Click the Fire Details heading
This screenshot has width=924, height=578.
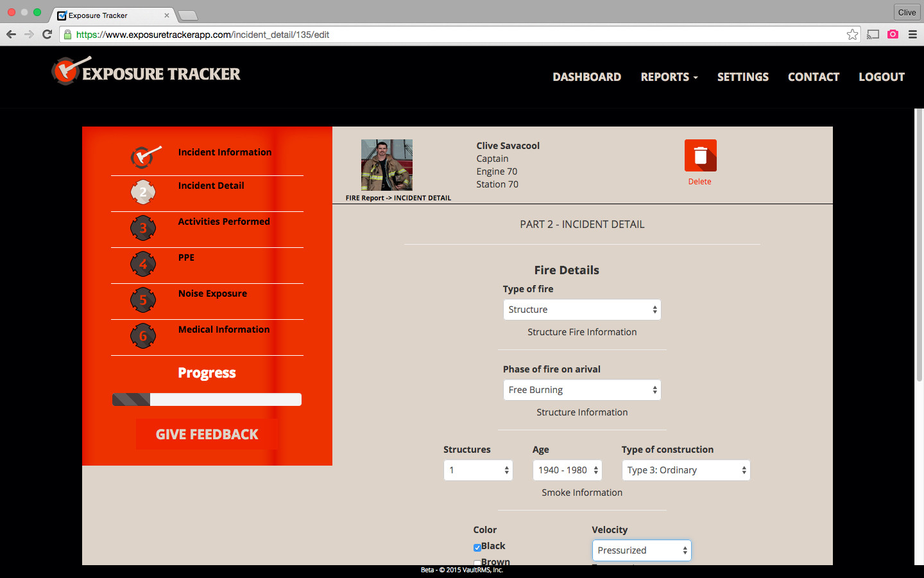click(x=567, y=270)
